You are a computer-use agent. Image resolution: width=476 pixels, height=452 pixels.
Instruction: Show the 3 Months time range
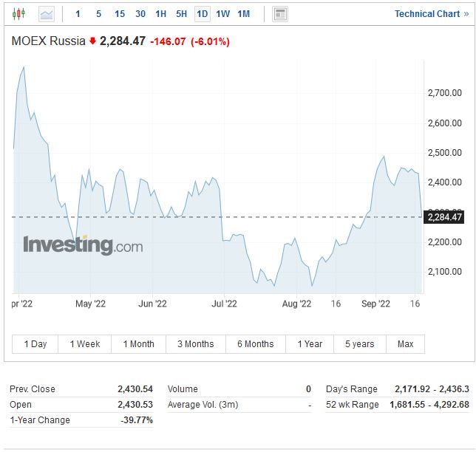195,344
